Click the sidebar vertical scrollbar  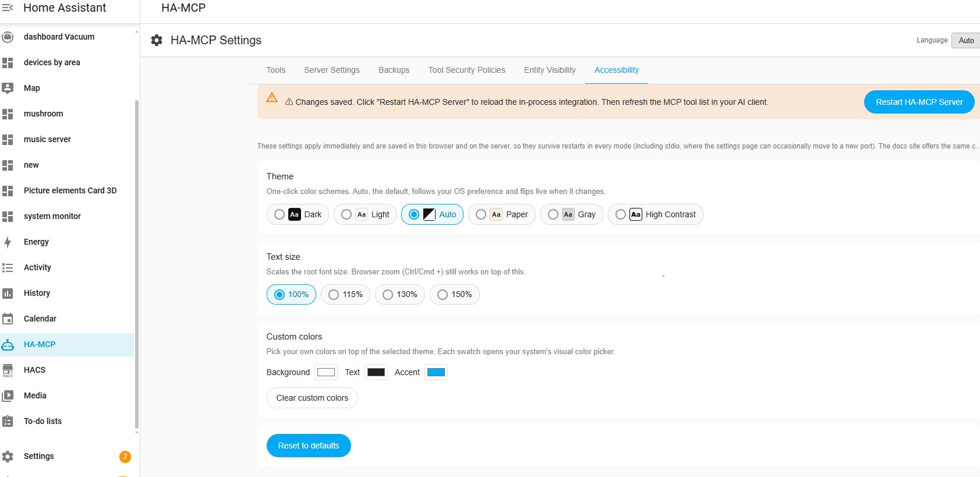tap(137, 264)
